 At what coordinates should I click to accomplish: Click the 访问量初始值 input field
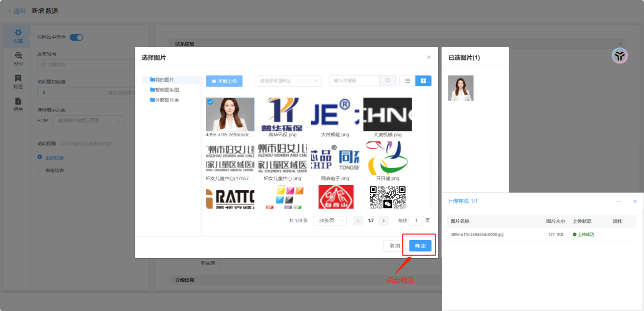click(87, 93)
